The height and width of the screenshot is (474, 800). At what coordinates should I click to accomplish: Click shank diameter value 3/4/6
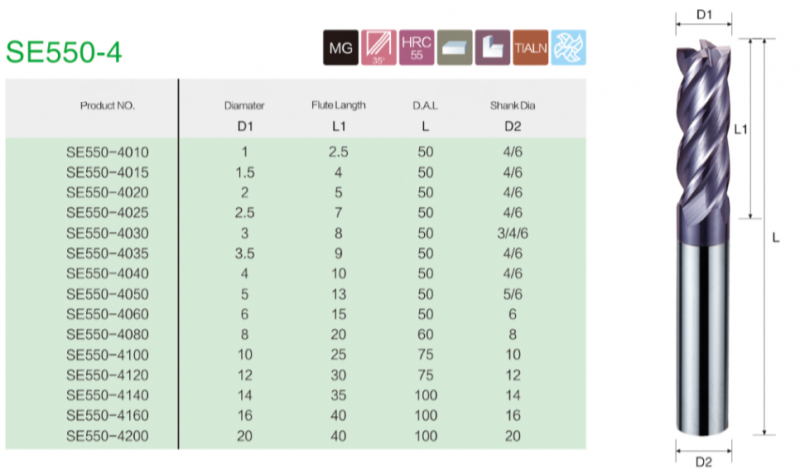(x=513, y=232)
